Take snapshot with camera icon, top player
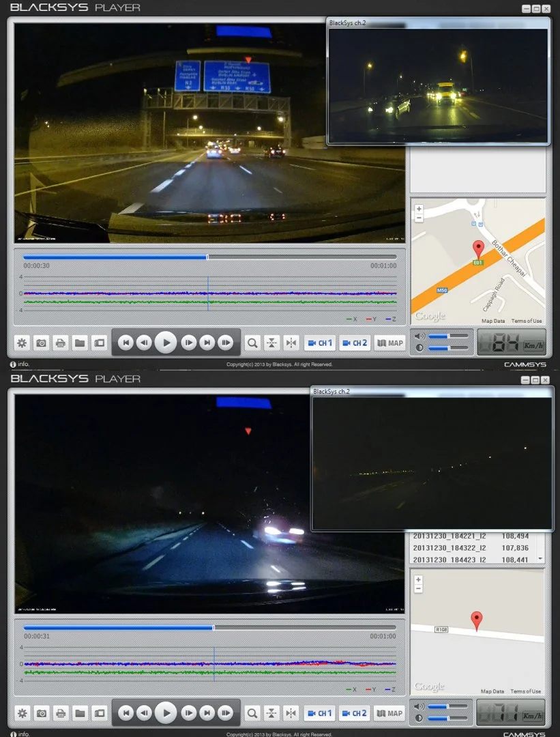 (x=42, y=343)
